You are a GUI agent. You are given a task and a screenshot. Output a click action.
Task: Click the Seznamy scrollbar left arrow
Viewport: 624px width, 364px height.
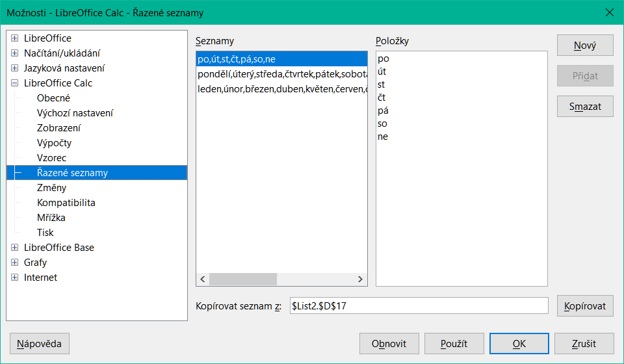coord(203,279)
